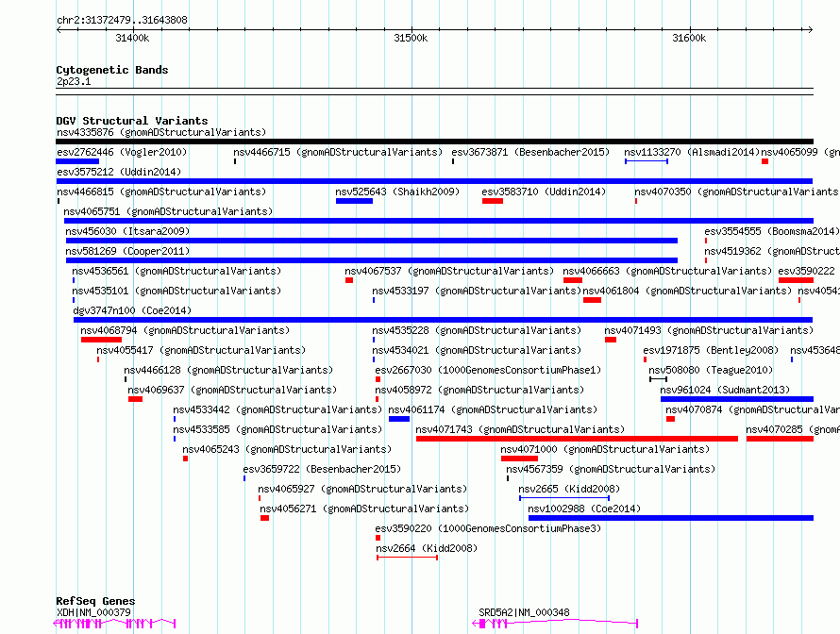
Task: Click the nsv4066663 red bar
Action: pyautogui.click(x=573, y=280)
